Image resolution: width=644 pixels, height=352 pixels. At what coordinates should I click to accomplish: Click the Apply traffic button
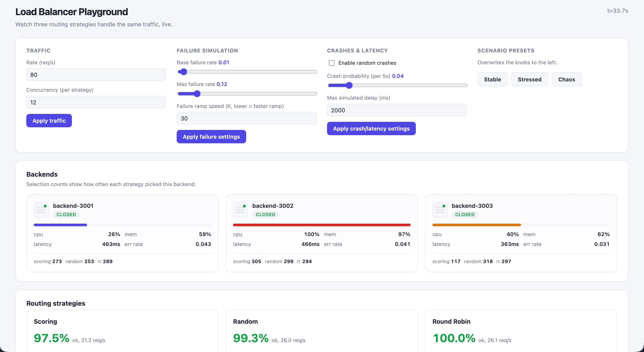[x=49, y=121]
